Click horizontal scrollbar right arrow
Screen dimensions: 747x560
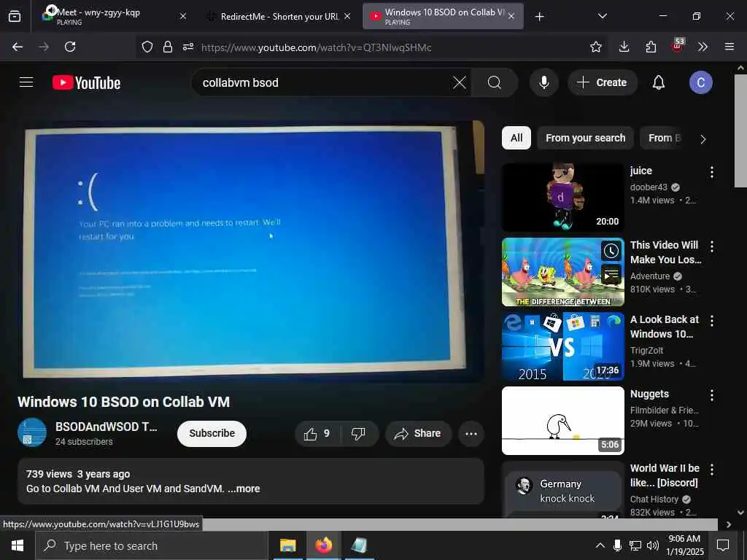coord(729,524)
